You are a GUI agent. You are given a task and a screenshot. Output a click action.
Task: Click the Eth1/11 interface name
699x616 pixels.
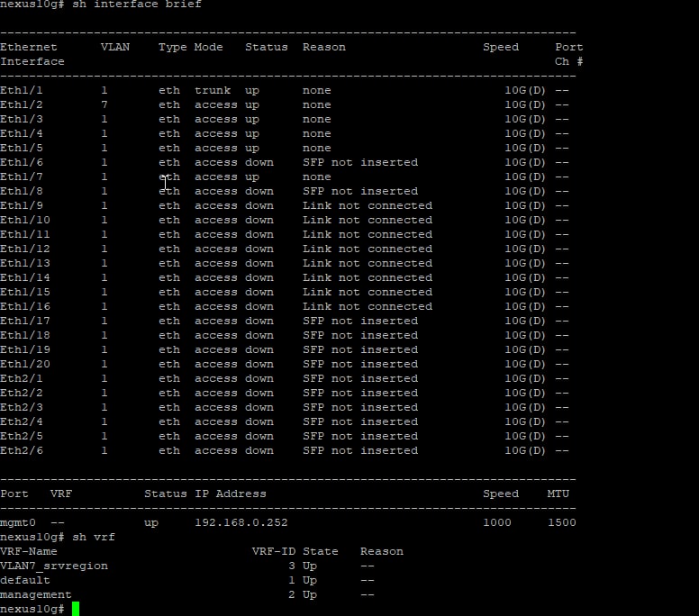25,234
